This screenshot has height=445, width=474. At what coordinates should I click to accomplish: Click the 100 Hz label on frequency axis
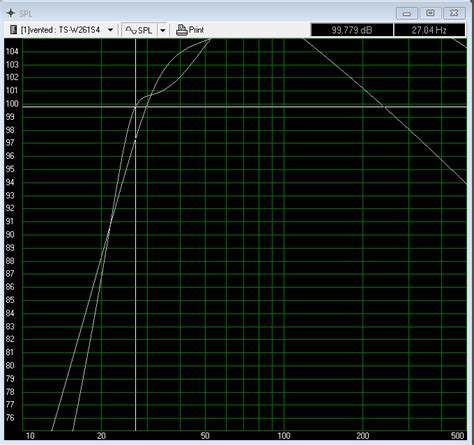(284, 436)
